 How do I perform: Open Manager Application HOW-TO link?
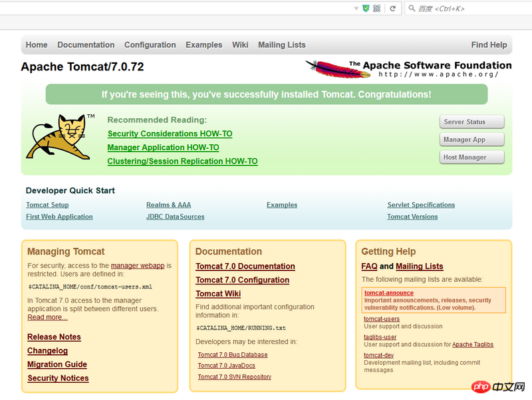163,148
